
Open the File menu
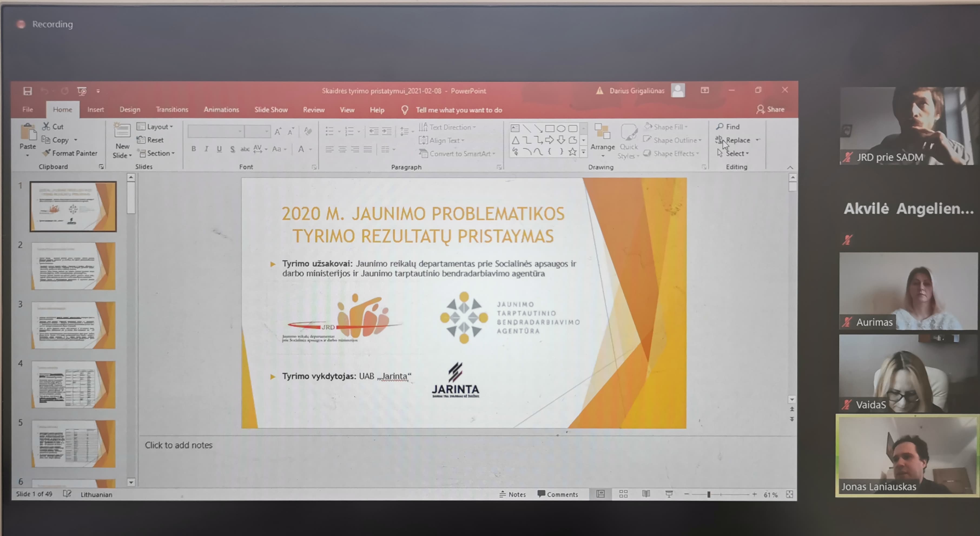tap(28, 110)
